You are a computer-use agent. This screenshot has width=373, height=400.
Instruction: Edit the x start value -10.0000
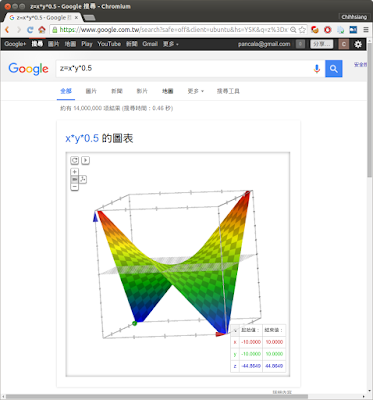coord(251,342)
